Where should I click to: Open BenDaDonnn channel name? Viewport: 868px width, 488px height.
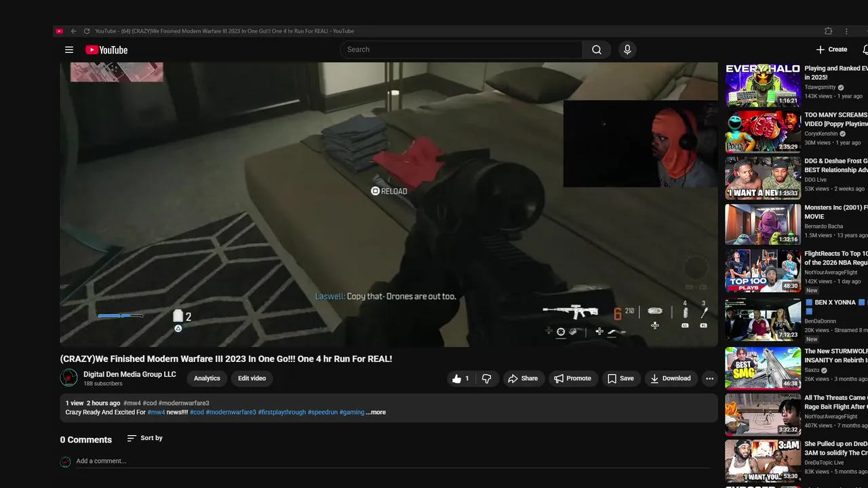pos(821,321)
